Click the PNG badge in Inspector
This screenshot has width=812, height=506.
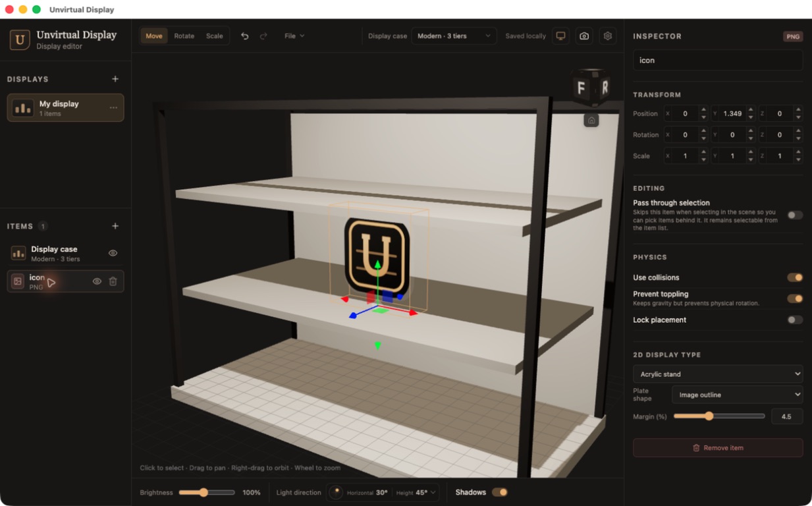pyautogui.click(x=793, y=37)
